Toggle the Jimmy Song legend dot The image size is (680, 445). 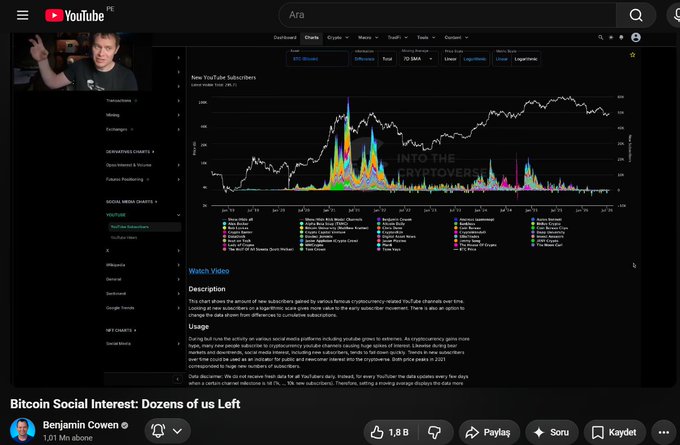pos(455,241)
